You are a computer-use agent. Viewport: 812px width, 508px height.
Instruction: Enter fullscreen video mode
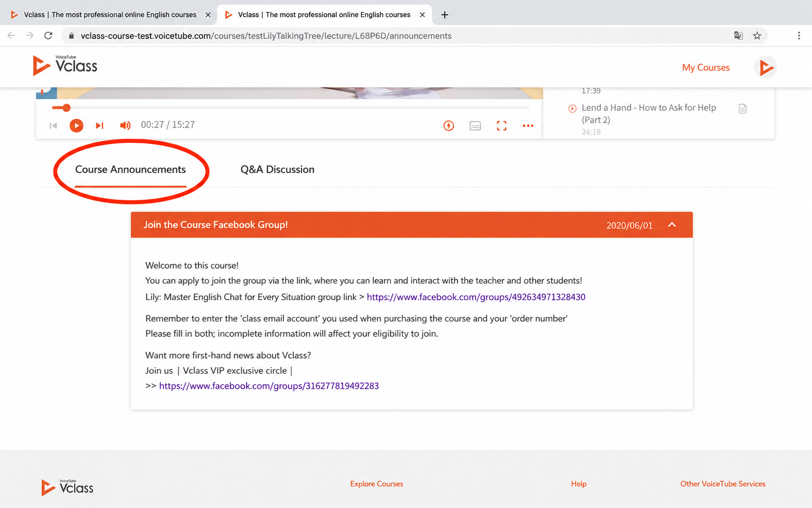(x=502, y=125)
